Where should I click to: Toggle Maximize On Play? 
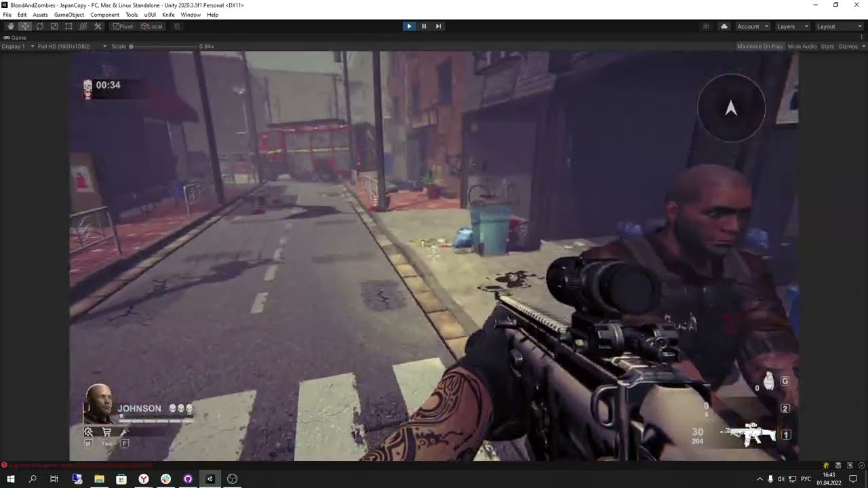click(759, 46)
